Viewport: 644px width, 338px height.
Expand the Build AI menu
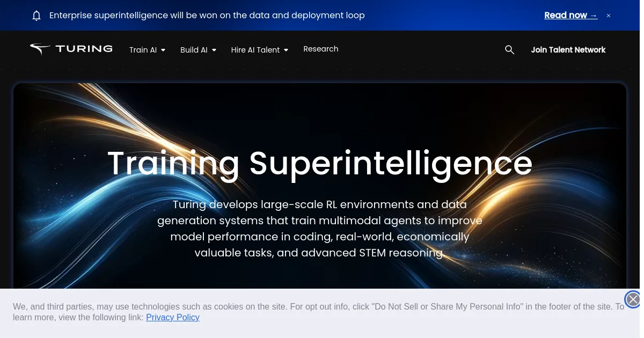pos(198,50)
